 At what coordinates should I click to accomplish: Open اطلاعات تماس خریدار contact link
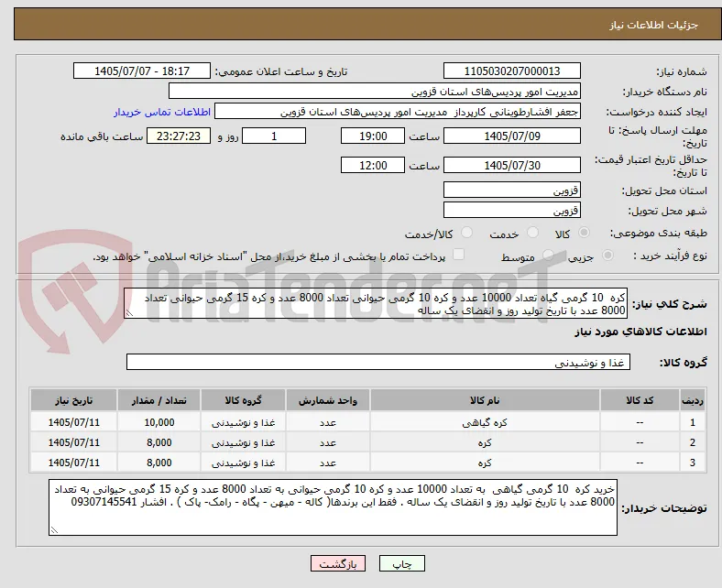pyautogui.click(x=162, y=112)
